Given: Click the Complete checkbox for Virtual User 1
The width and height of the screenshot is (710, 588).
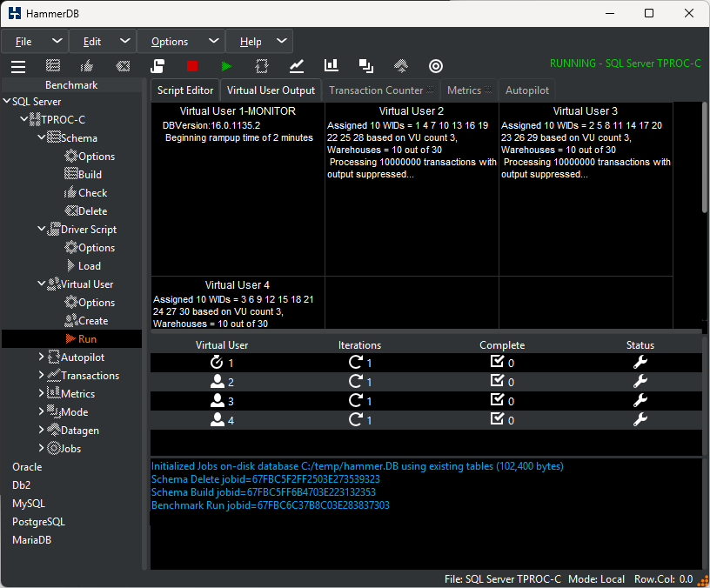Looking at the screenshot, I should [x=497, y=361].
